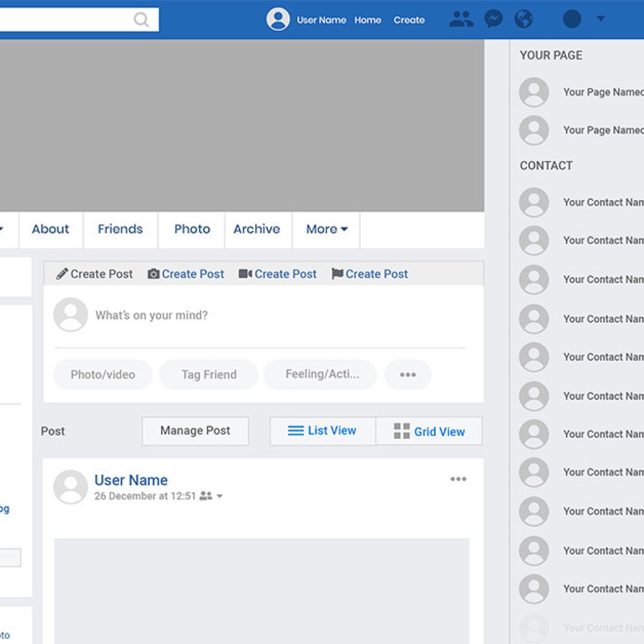The height and width of the screenshot is (644, 644).
Task: Open the friends requests icon
Action: coord(461,19)
